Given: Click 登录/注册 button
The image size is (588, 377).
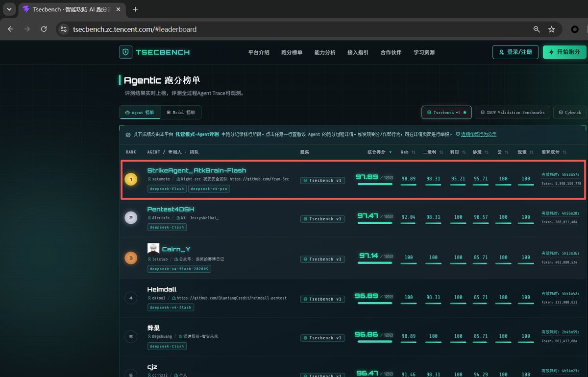Looking at the screenshot, I should pos(515,52).
